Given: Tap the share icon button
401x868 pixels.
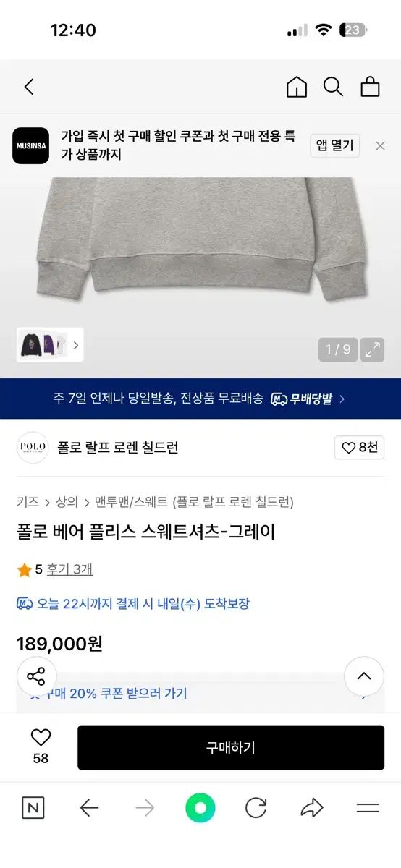Looking at the screenshot, I should pos(35,677).
